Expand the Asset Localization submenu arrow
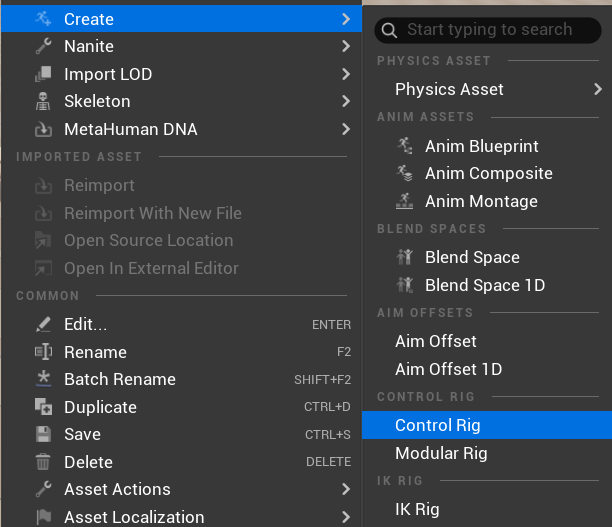This screenshot has height=527, width=612. pos(345,517)
